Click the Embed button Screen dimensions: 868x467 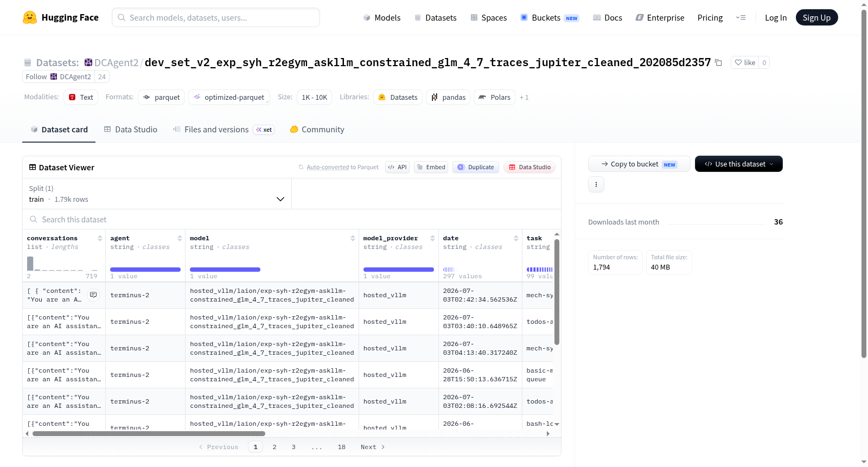click(x=431, y=167)
